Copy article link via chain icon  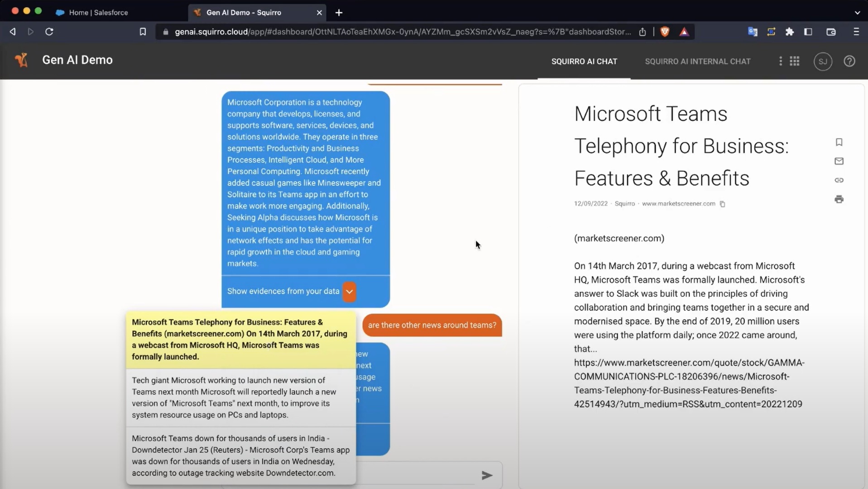839,180
